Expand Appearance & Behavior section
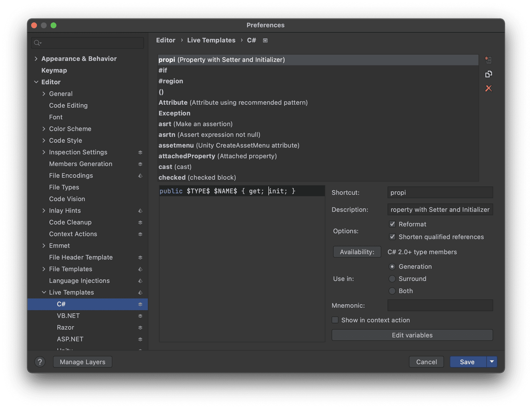Image resolution: width=532 pixels, height=409 pixels. [36, 59]
